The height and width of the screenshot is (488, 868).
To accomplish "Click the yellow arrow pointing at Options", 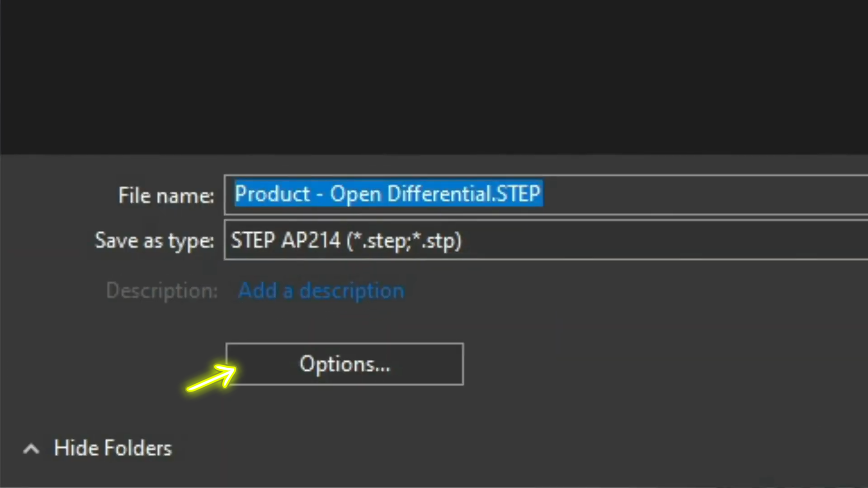I will pos(211,378).
